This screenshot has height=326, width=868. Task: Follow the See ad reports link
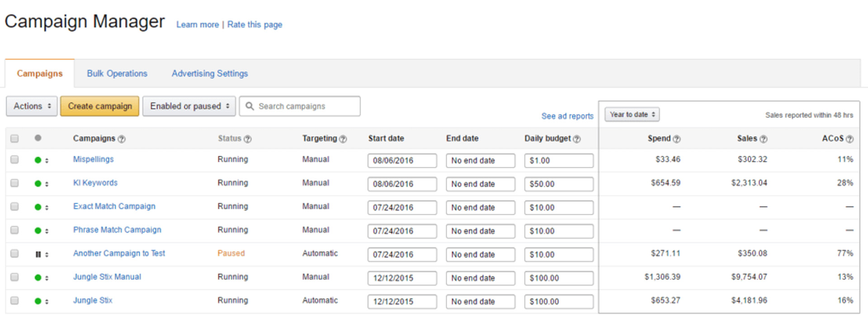(567, 116)
